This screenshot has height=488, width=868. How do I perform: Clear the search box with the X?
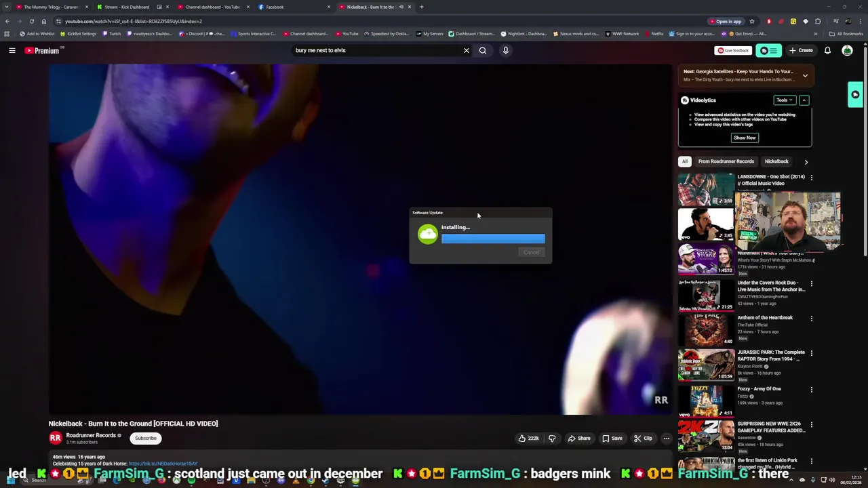coord(467,50)
